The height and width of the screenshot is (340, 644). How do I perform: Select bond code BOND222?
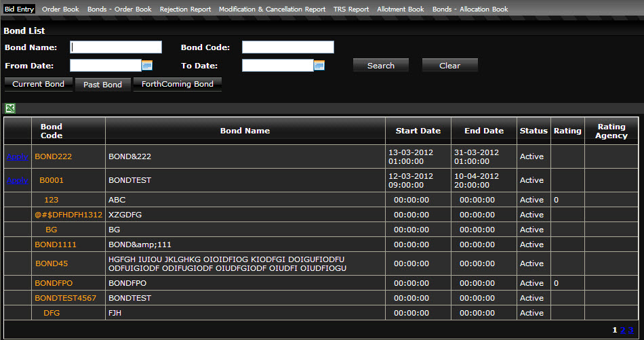pyautogui.click(x=54, y=156)
